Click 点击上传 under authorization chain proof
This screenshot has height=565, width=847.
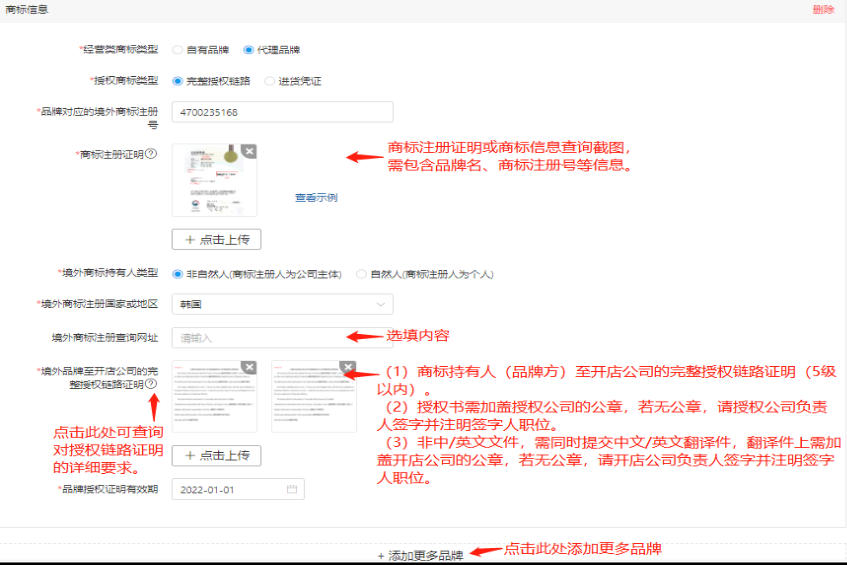click(216, 456)
